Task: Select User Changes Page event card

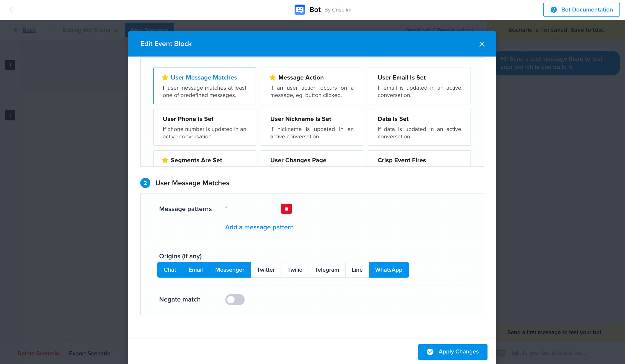Action: [312, 159]
